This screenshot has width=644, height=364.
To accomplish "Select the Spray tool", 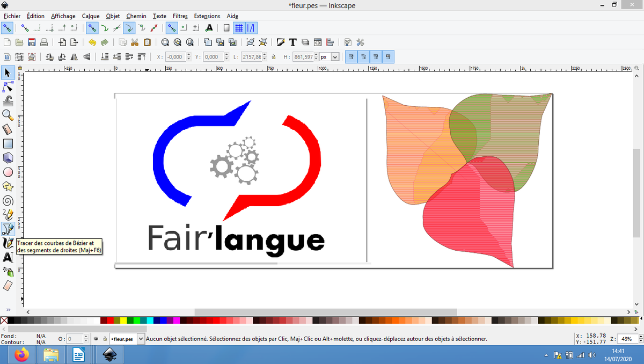I will point(8,272).
